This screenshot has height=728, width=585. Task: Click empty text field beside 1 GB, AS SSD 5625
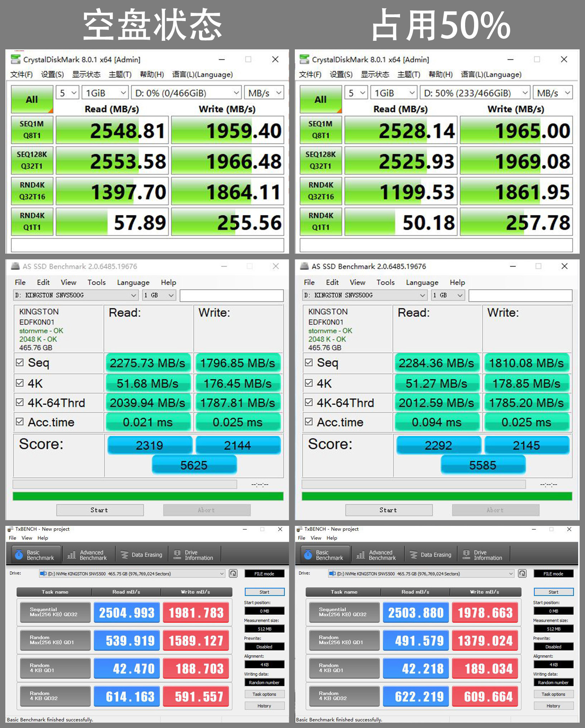[x=231, y=295]
